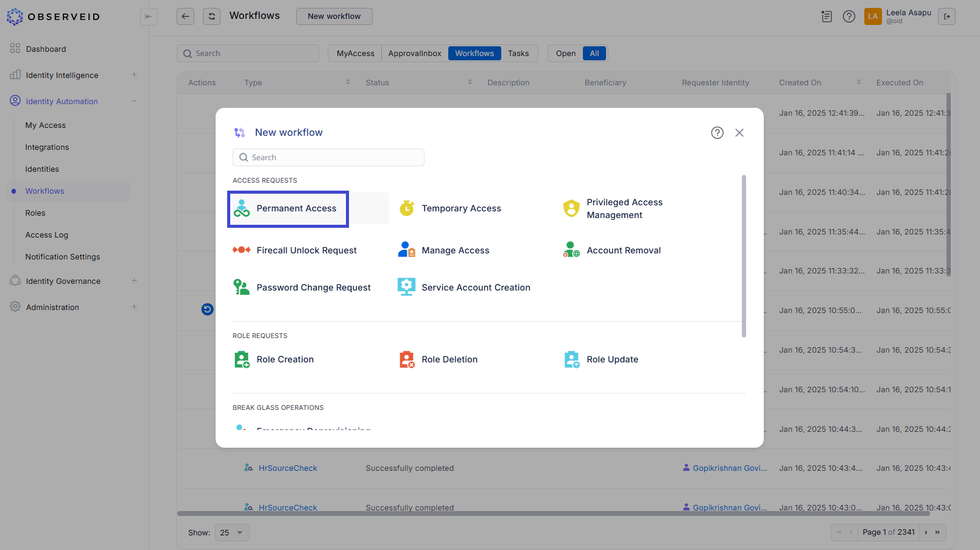This screenshot has height=550, width=980.
Task: Switch to the ApprovalInbox tab
Action: click(415, 54)
